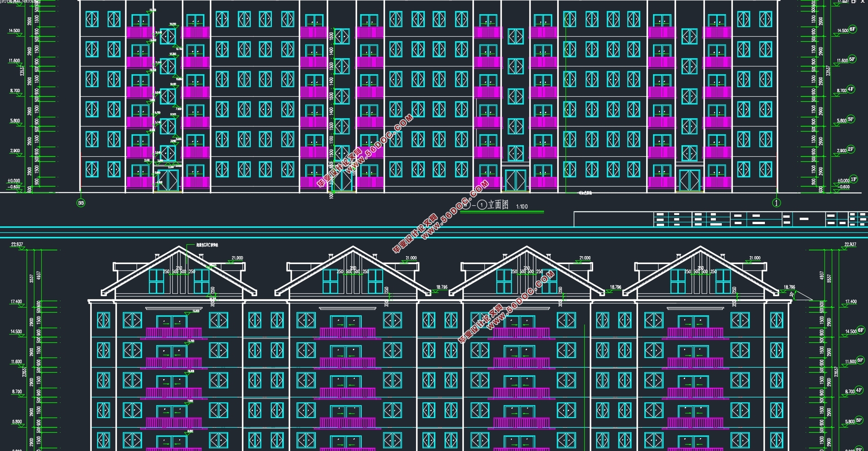The width and height of the screenshot is (868, 451).
Task: Click the 4937 vertical dimension left of lower elevation
Action: [38, 276]
